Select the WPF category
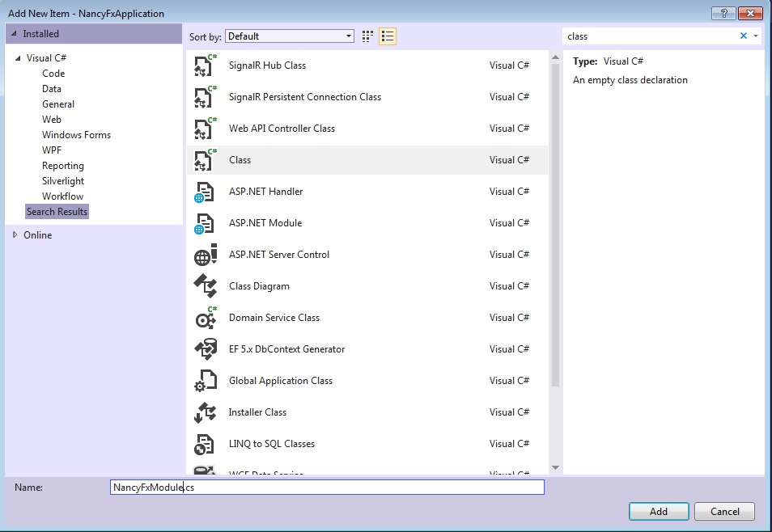Viewport: 772px width, 532px height. point(52,150)
